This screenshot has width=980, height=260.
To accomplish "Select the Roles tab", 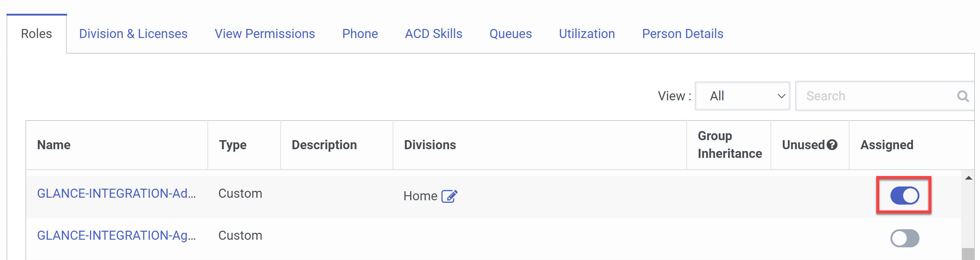I will coord(37,34).
